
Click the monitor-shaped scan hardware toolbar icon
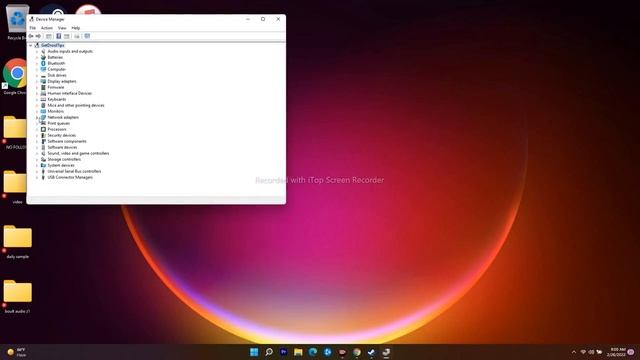87,36
